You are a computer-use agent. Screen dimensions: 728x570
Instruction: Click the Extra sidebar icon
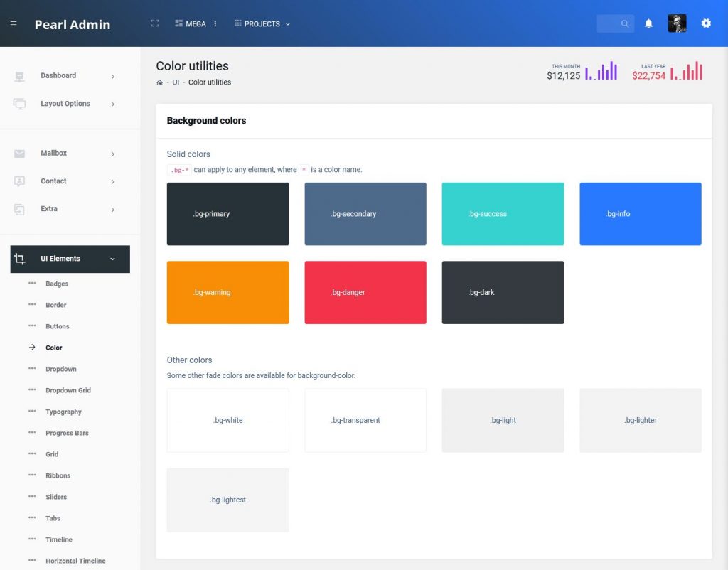point(19,210)
